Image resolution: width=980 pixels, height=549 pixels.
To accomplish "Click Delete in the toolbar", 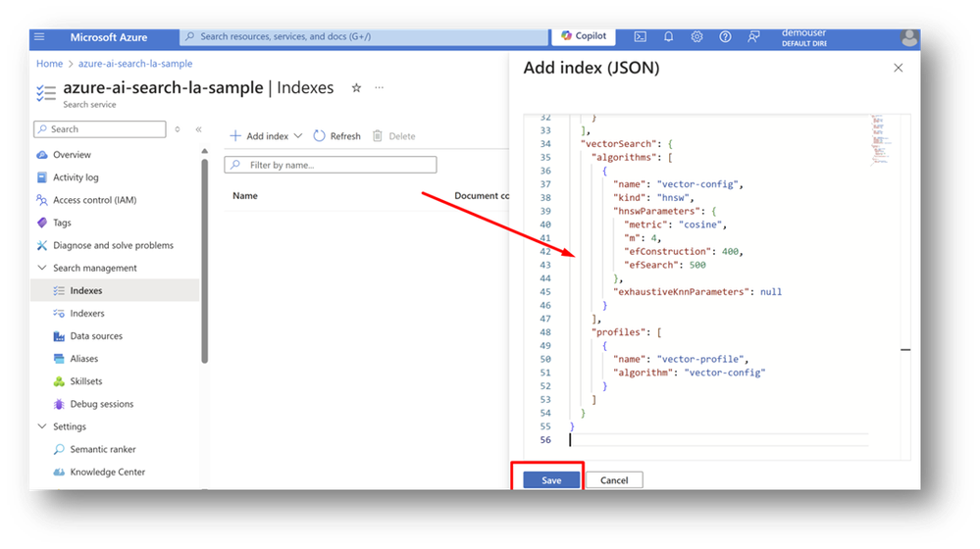I will pyautogui.click(x=393, y=136).
